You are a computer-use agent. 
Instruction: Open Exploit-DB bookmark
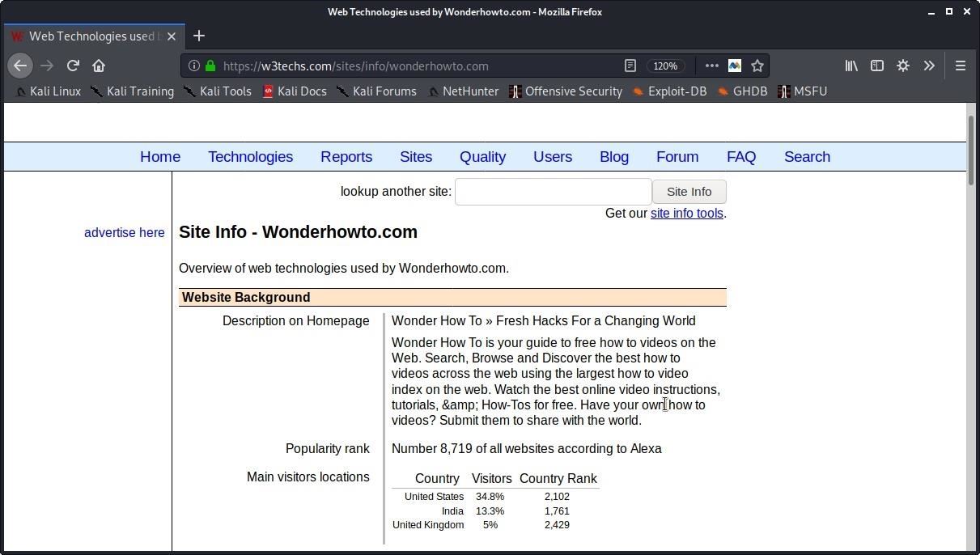tap(670, 91)
